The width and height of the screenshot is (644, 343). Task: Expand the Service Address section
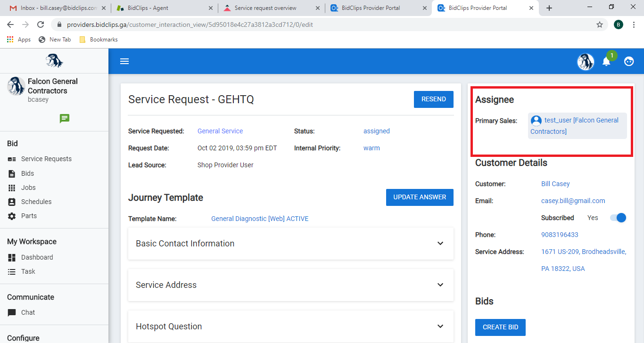click(x=291, y=285)
